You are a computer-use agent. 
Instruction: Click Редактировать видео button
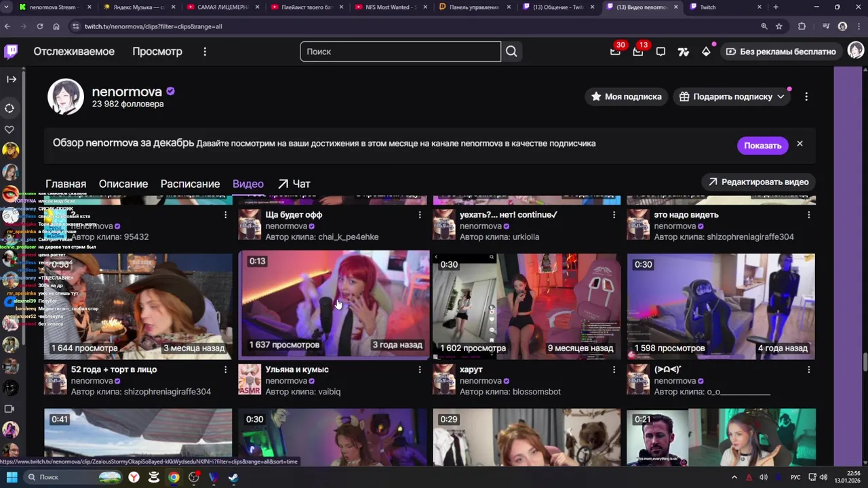(x=758, y=182)
